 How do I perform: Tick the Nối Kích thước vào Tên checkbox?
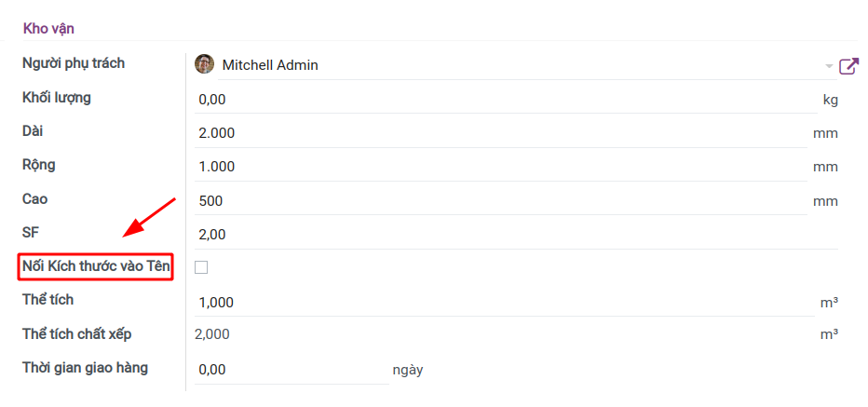coord(201,268)
